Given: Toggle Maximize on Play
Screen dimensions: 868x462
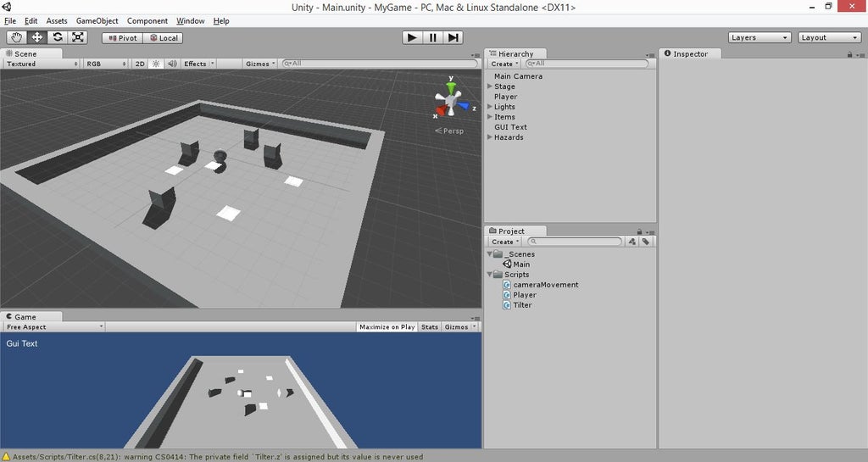Looking at the screenshot, I should [387, 327].
